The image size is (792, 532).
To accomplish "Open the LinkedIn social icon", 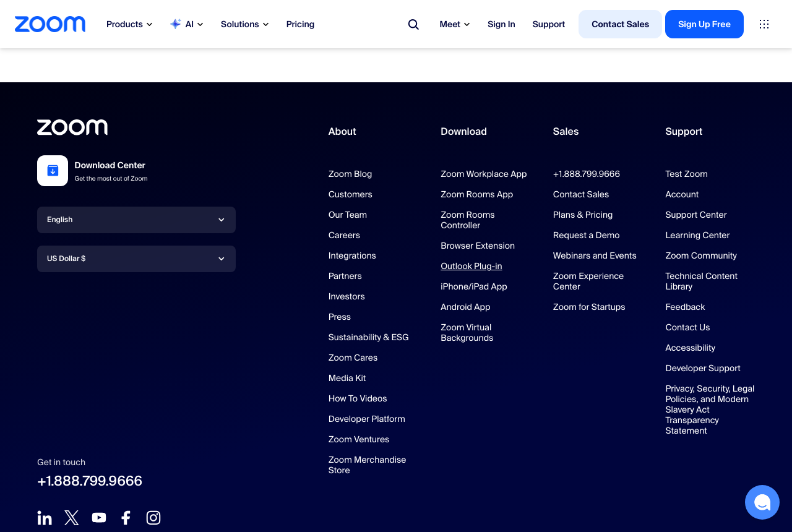I will click(45, 518).
